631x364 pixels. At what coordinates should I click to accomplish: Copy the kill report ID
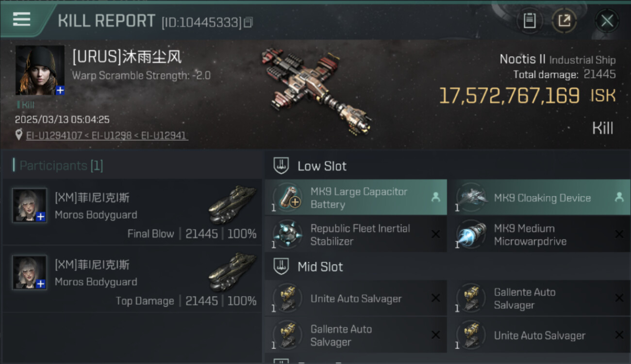click(248, 22)
